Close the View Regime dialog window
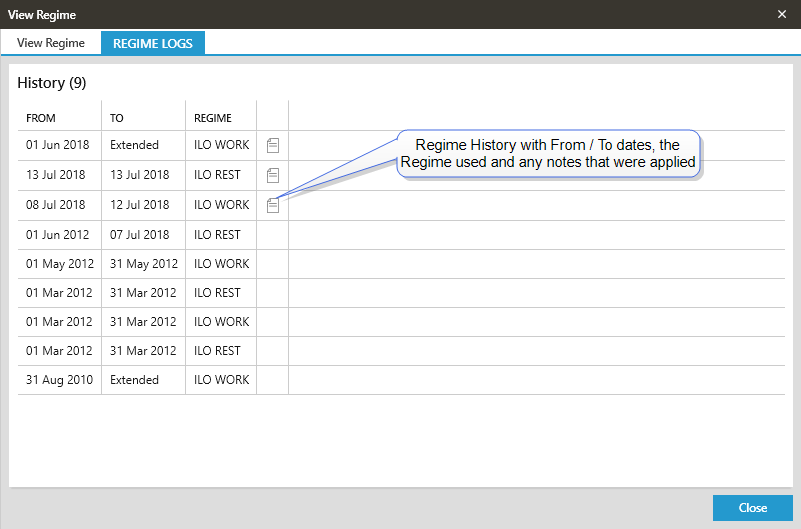This screenshot has width=801, height=529. tap(782, 14)
